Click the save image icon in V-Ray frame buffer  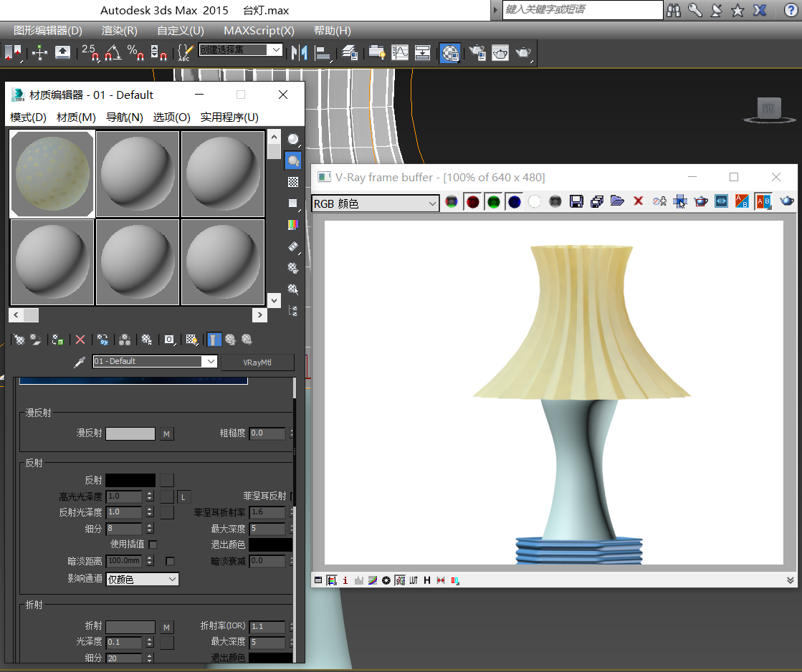tap(576, 202)
